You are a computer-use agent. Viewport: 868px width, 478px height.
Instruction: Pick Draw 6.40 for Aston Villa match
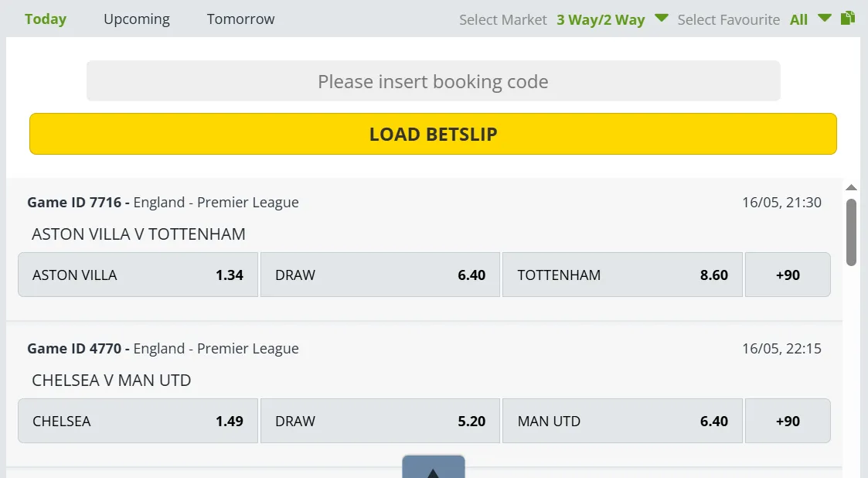coord(380,275)
